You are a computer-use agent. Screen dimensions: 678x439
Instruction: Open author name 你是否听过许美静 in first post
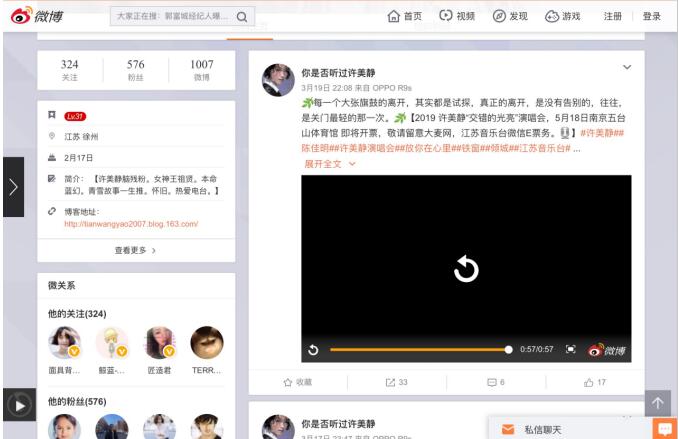(338, 73)
